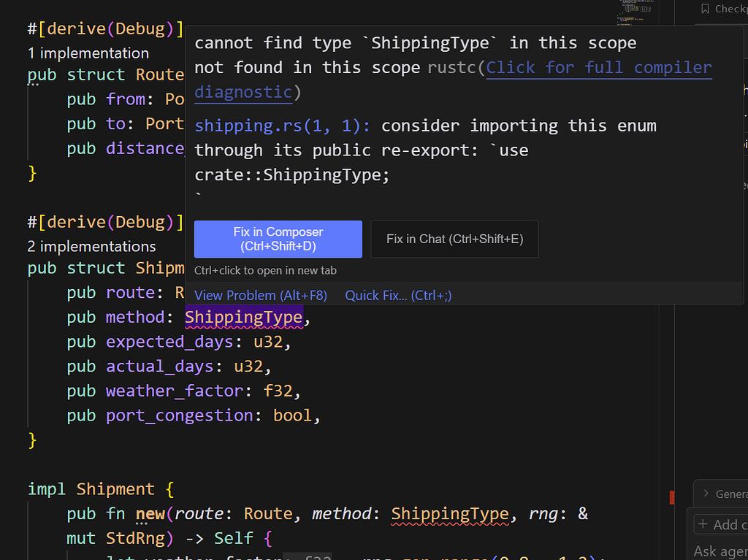
Task: Expand the Generate disclosure chevron in chat panel
Action: click(x=706, y=494)
